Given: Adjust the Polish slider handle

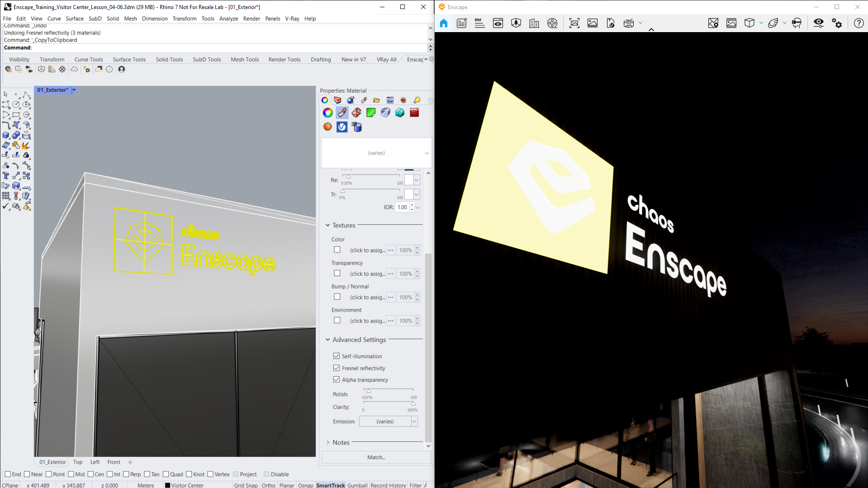Looking at the screenshot, I should 369,391.
